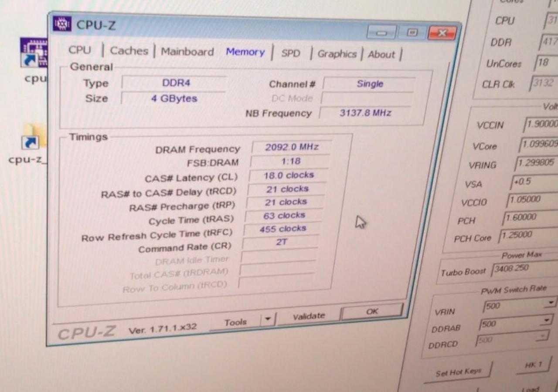The height and width of the screenshot is (392, 558).
Task: Open the About tab
Action: [x=381, y=54]
